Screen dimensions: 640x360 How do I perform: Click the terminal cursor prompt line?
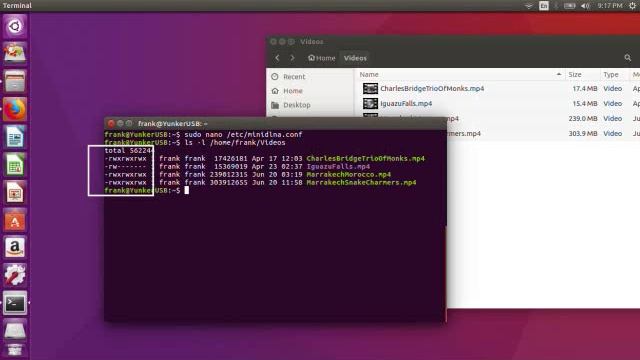pos(147,191)
